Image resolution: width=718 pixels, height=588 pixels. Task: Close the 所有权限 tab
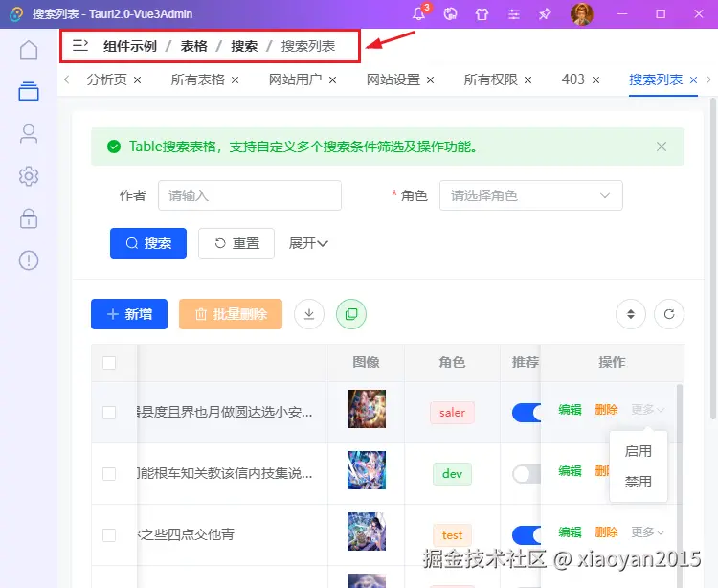(527, 80)
